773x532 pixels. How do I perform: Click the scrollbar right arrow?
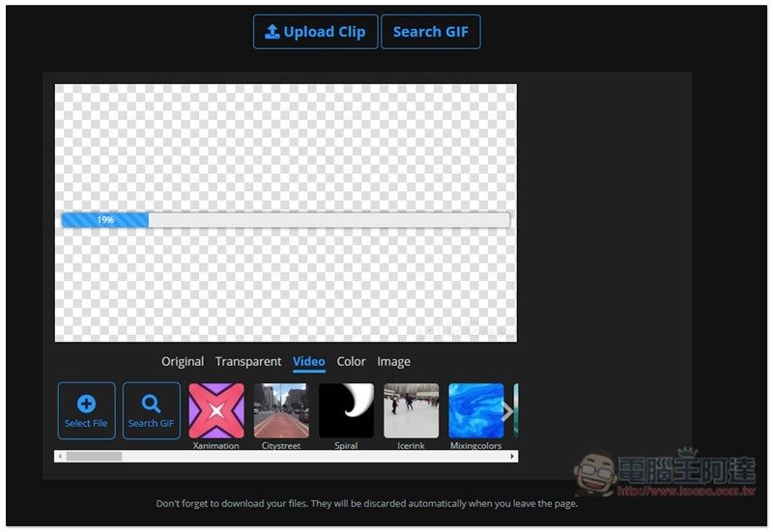tap(512, 457)
